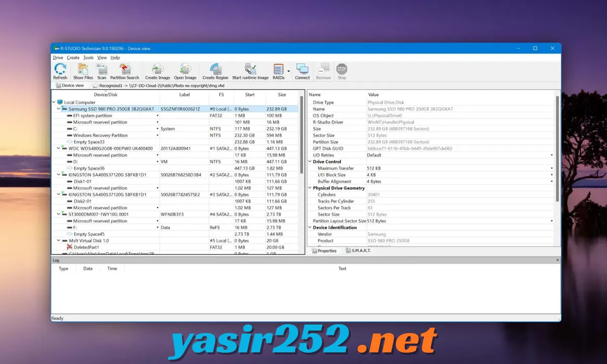This screenshot has height=364, width=607.
Task: Open the Create menu
Action: pos(73,58)
